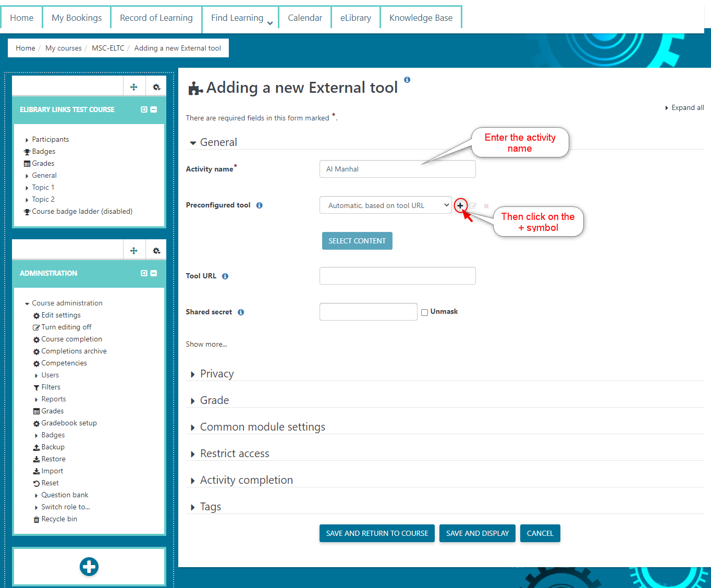Expand Topic 2 in course block

click(x=40, y=200)
